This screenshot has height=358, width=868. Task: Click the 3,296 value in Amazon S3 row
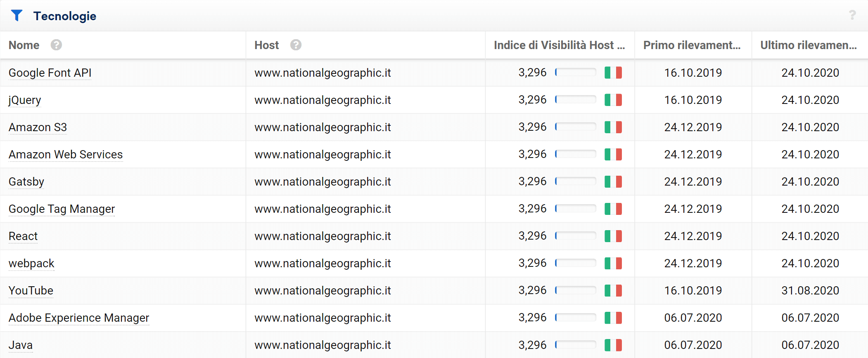coord(532,127)
